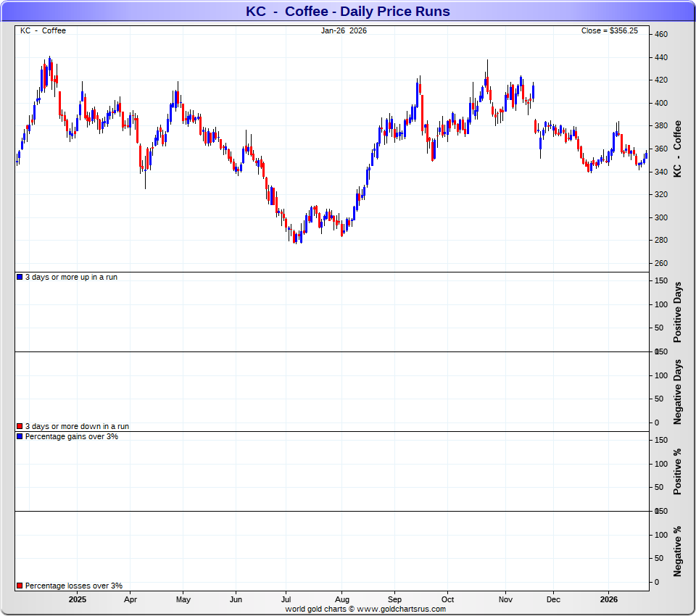This screenshot has width=696, height=616.
Task: Select the 'Nov' month label on the time axis
Action: tap(505, 600)
